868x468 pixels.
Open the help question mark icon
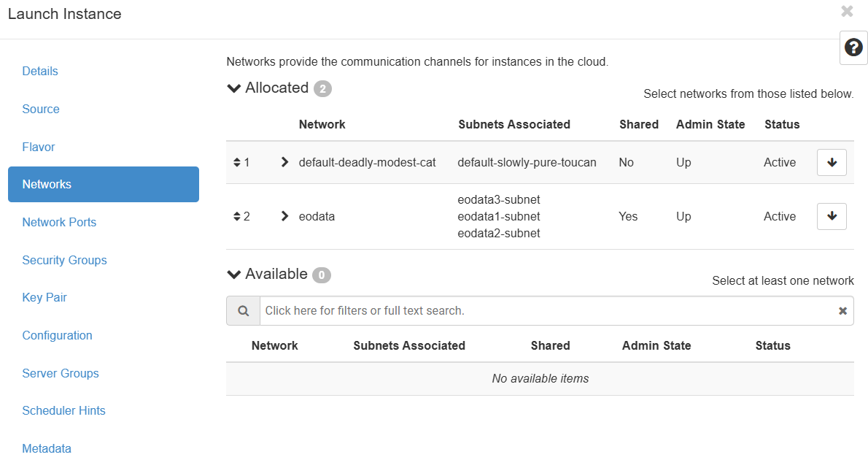coord(853,47)
